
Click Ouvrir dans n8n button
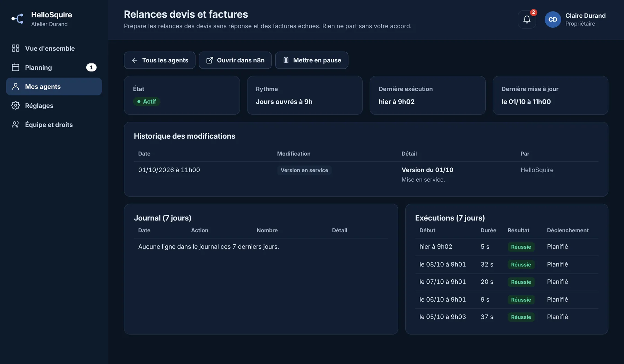[235, 60]
